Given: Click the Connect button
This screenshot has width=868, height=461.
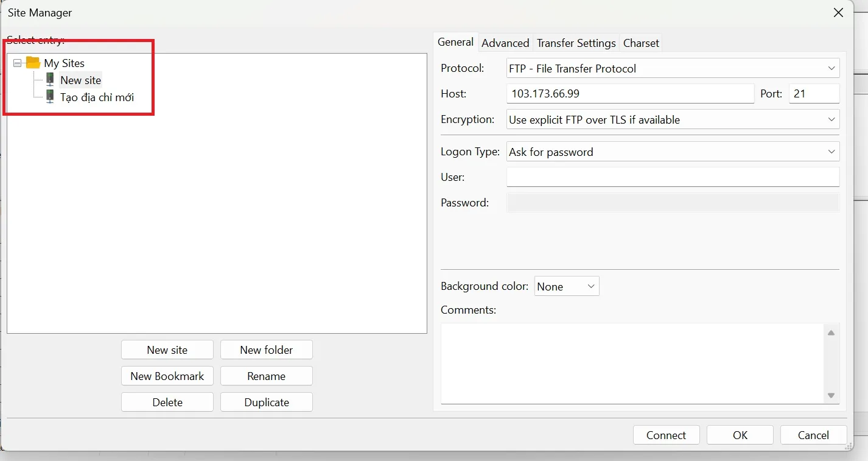Looking at the screenshot, I should pyautogui.click(x=666, y=435).
